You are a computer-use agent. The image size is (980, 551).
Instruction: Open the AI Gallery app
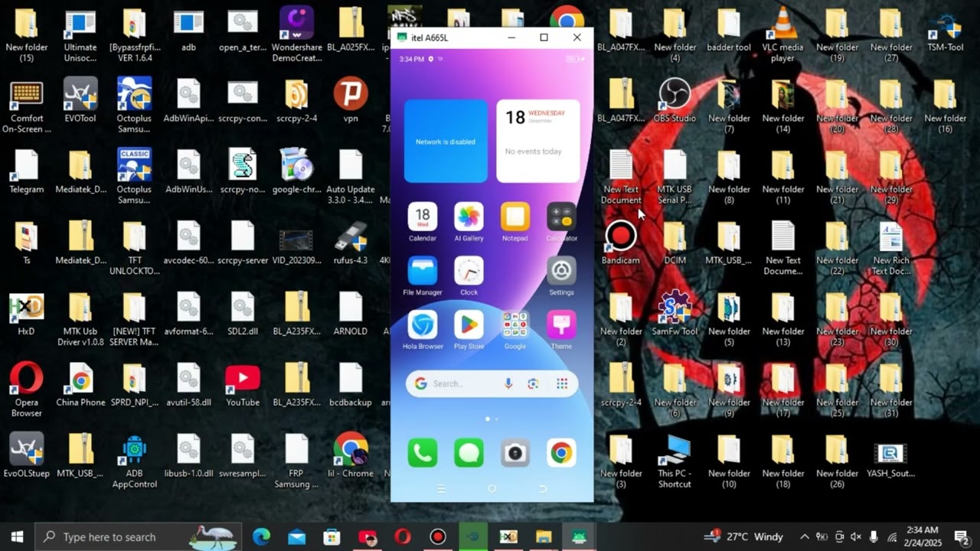tap(469, 217)
